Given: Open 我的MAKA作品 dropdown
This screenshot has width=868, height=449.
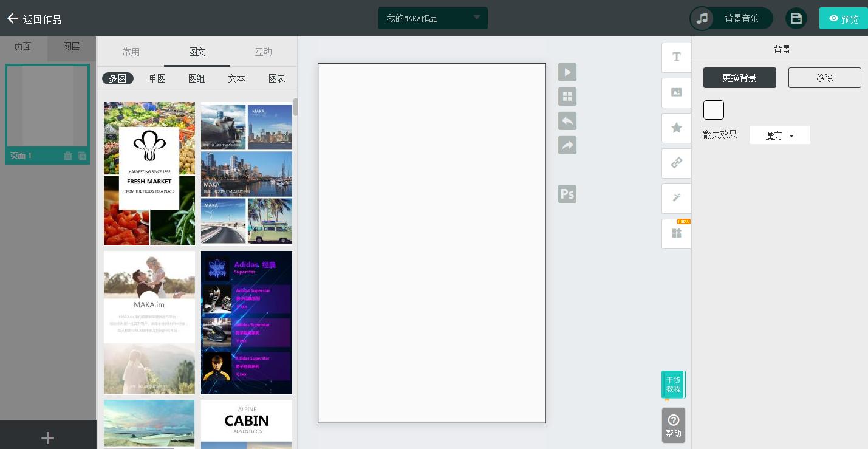Looking at the screenshot, I should click(432, 18).
